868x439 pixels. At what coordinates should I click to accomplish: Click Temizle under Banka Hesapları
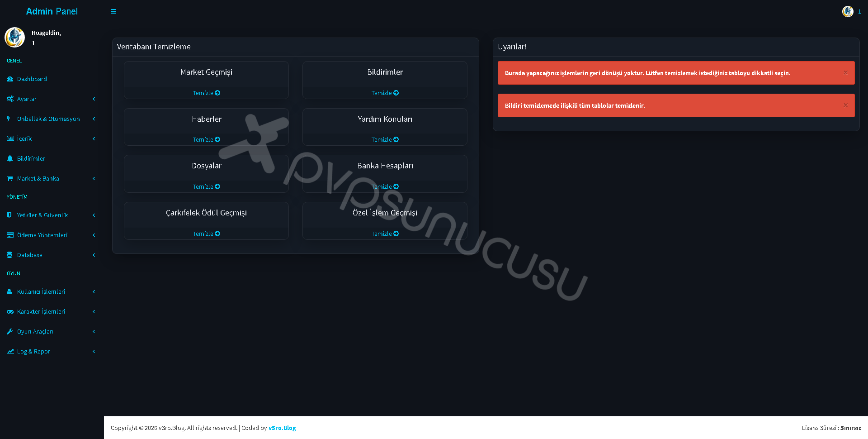[x=385, y=186]
